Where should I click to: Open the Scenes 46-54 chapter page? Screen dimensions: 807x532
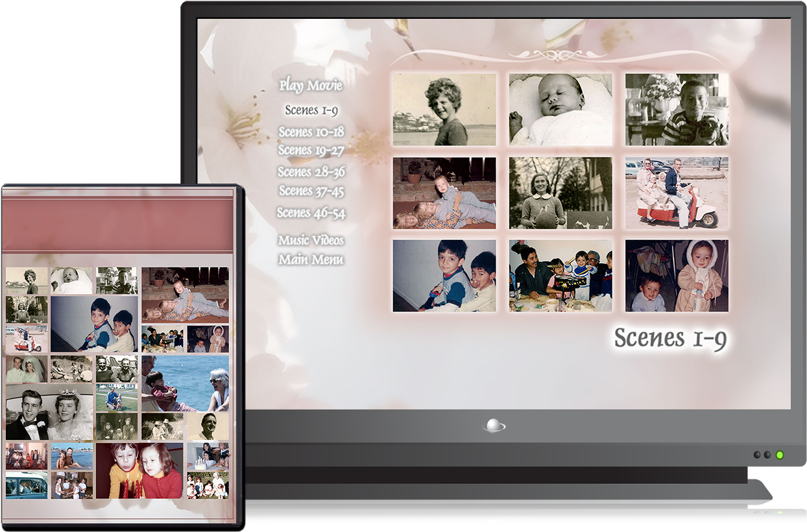[312, 212]
